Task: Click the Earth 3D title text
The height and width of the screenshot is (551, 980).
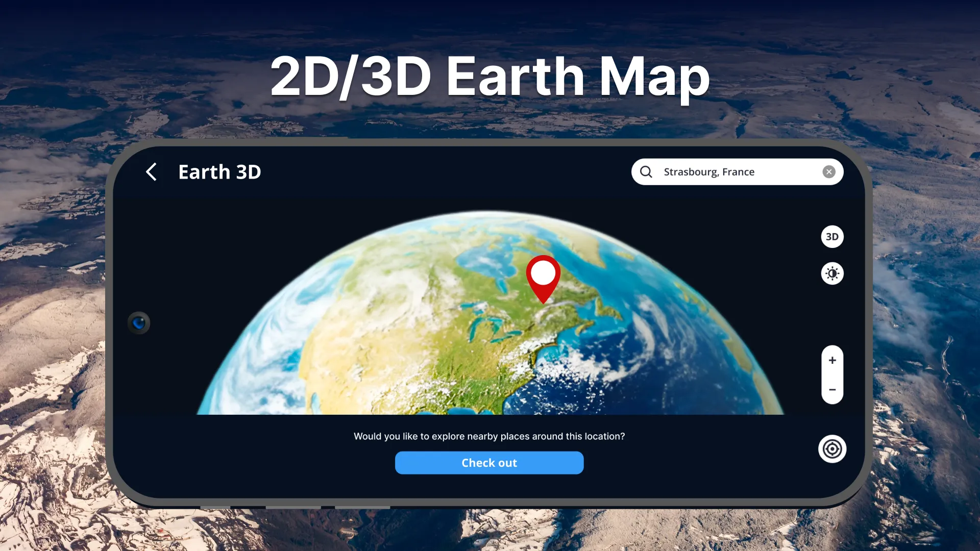Action: tap(219, 172)
